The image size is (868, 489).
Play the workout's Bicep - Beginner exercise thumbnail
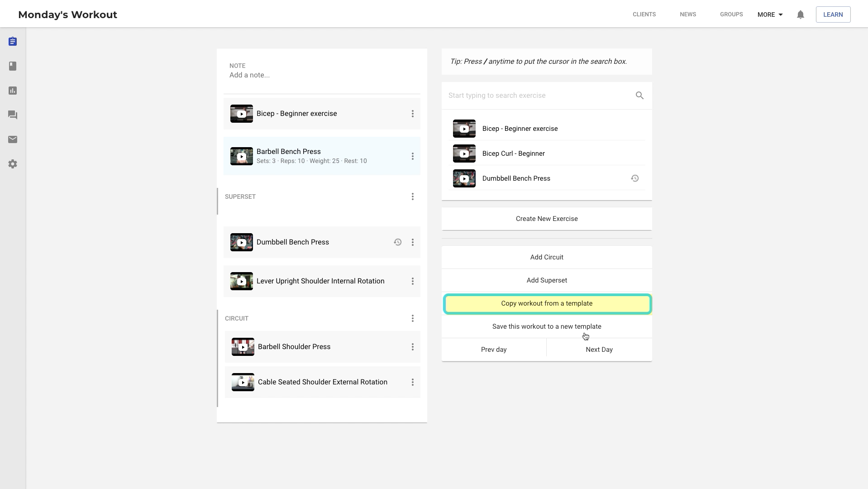tap(242, 114)
